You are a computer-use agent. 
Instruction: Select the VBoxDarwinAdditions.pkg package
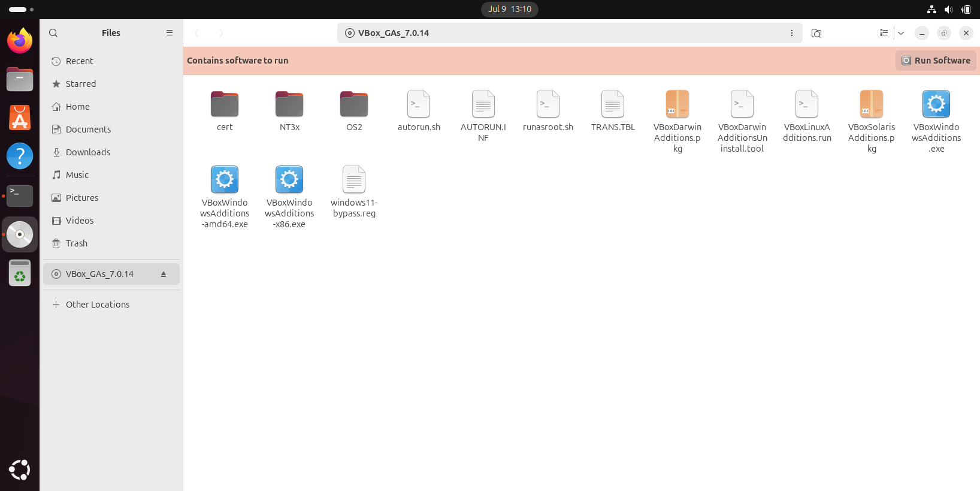click(x=677, y=122)
